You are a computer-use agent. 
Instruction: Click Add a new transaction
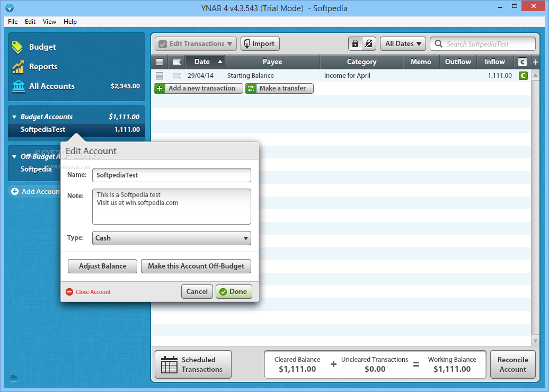(x=198, y=88)
